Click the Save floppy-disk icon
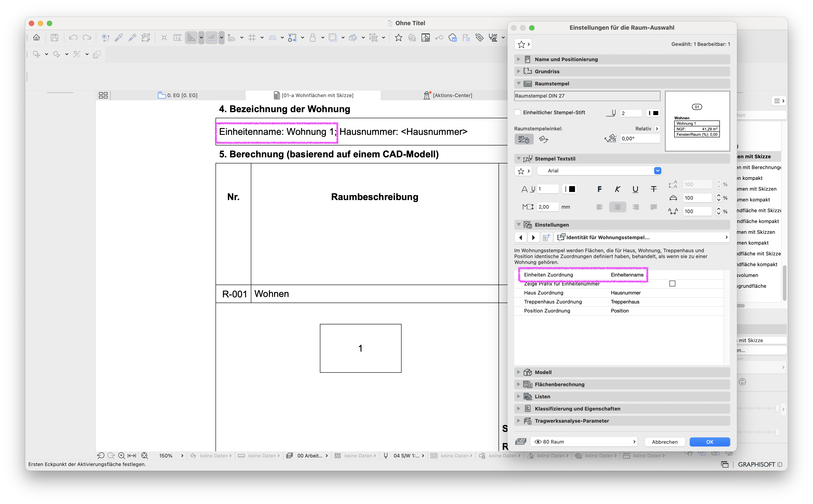The width and height of the screenshot is (813, 504). (x=54, y=38)
